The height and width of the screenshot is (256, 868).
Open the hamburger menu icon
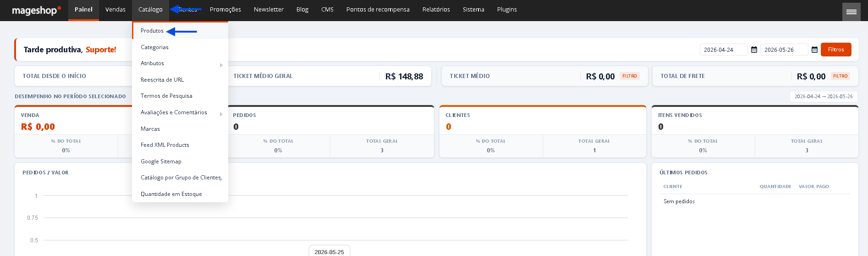pos(851,12)
